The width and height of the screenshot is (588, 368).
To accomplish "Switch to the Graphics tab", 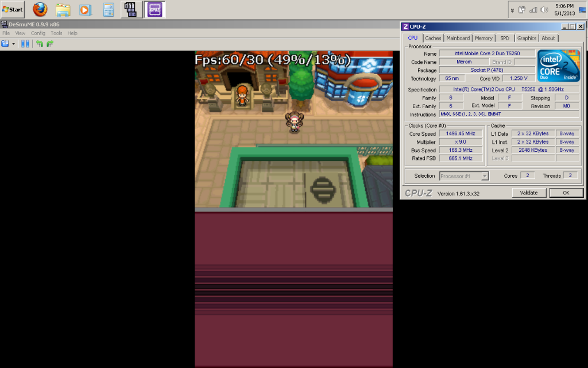I will (x=527, y=39).
